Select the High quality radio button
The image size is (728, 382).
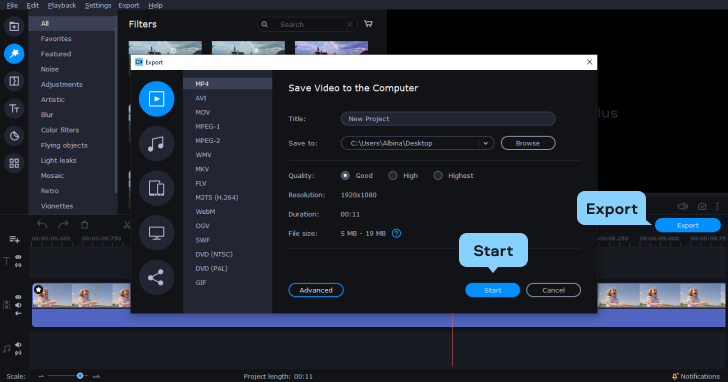393,175
